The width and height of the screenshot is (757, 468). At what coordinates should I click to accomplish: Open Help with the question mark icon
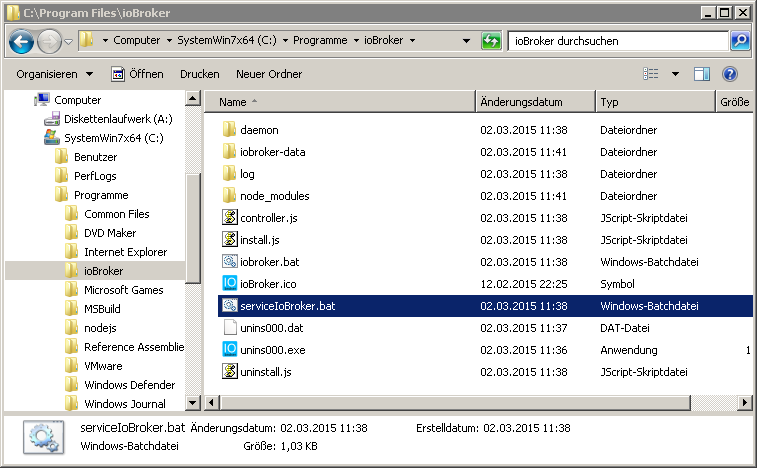coord(729,74)
